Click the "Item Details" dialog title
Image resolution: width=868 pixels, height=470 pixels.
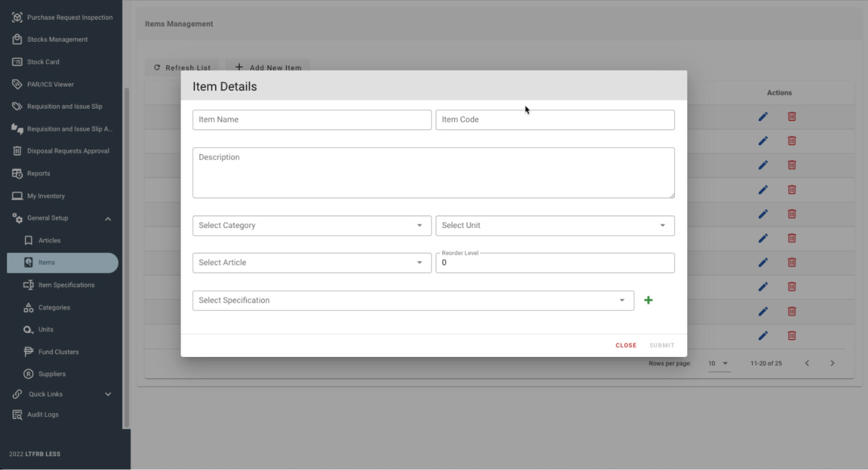(225, 87)
